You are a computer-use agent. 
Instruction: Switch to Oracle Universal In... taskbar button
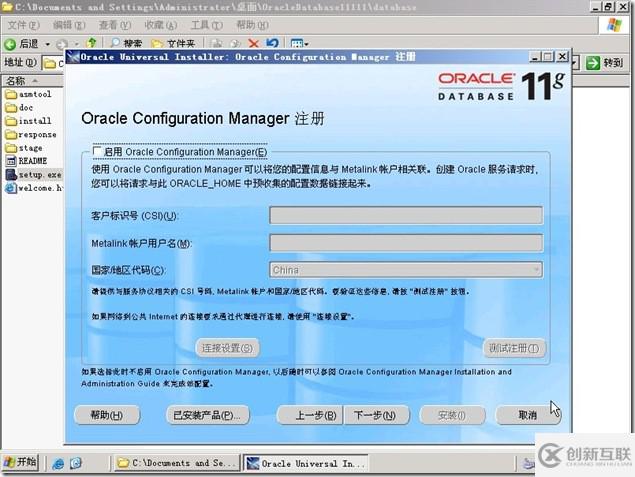(306, 463)
